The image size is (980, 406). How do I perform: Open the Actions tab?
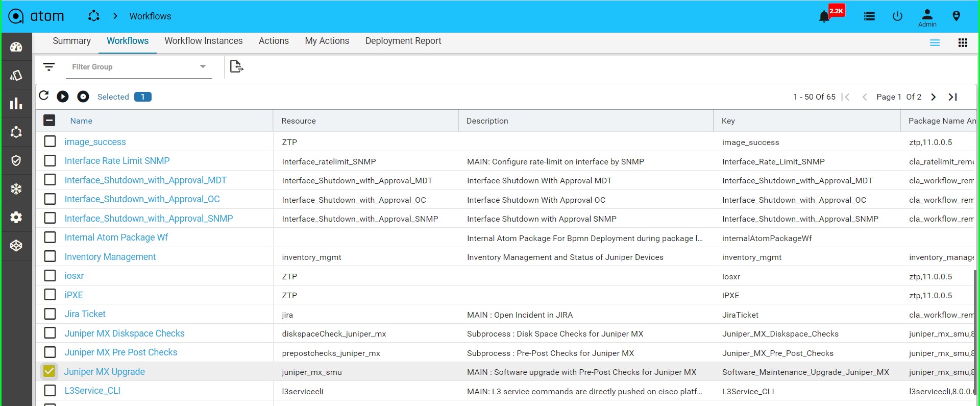(274, 41)
